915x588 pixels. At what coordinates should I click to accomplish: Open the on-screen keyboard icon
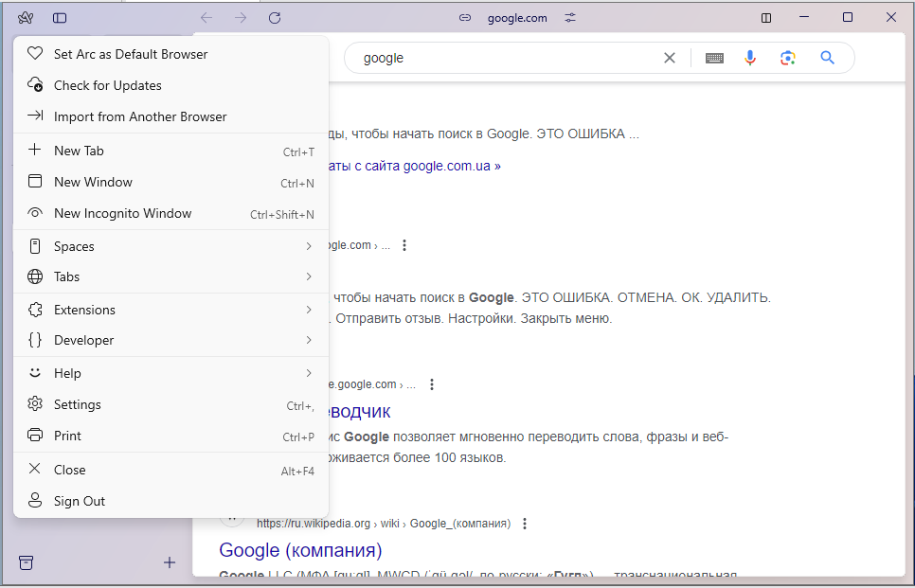tap(714, 58)
